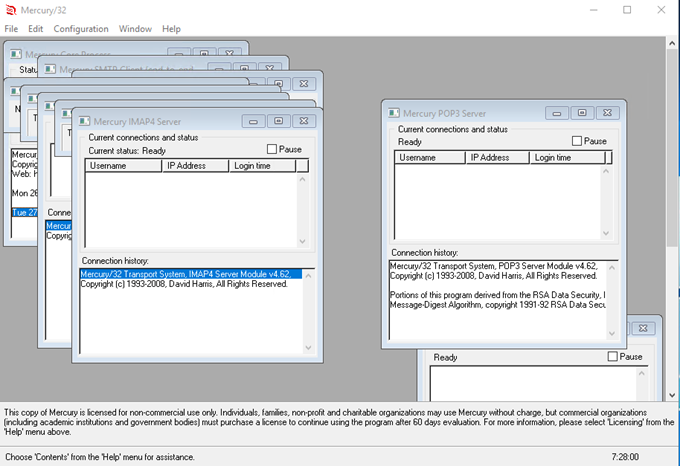This screenshot has height=466, width=680.
Task: Click the Mercury/32 app icon in the title bar
Action: (x=10, y=10)
